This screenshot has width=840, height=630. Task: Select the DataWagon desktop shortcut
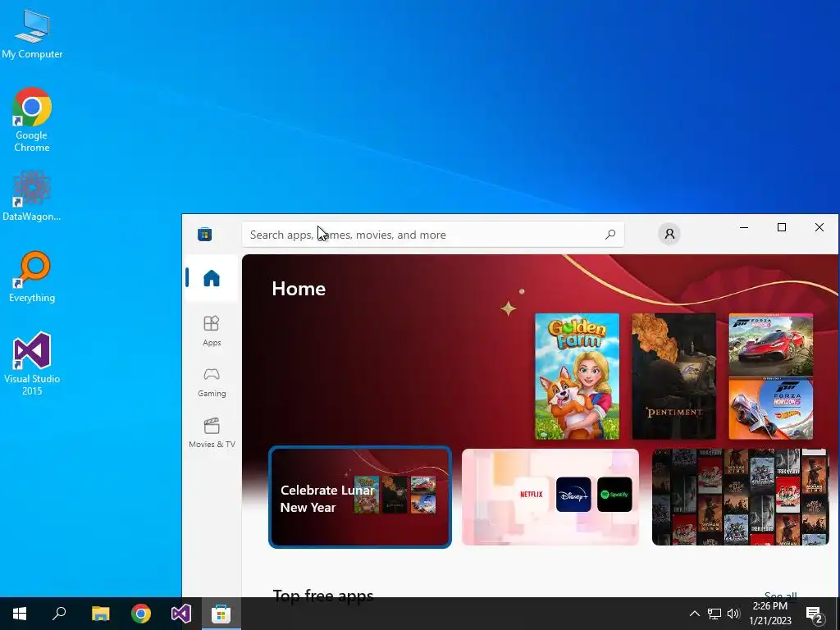tap(32, 195)
